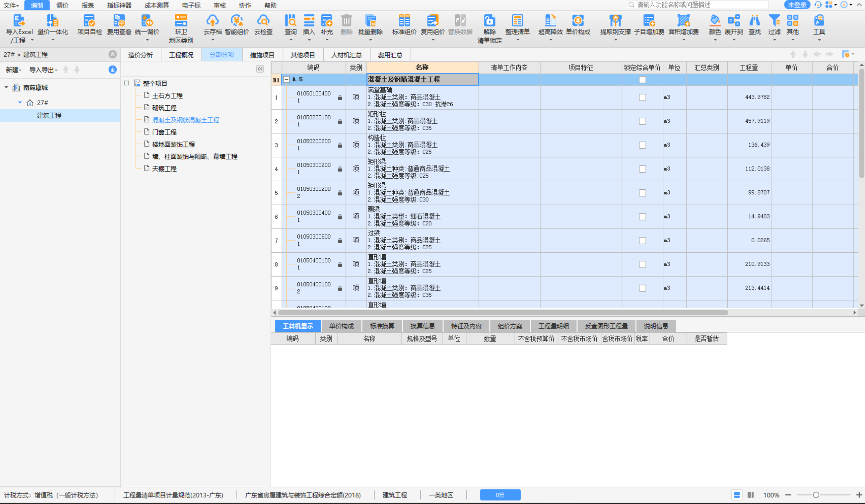Collapse the 南苑康城 project tree node
Image resolution: width=865 pixels, height=504 pixels.
(x=6, y=88)
